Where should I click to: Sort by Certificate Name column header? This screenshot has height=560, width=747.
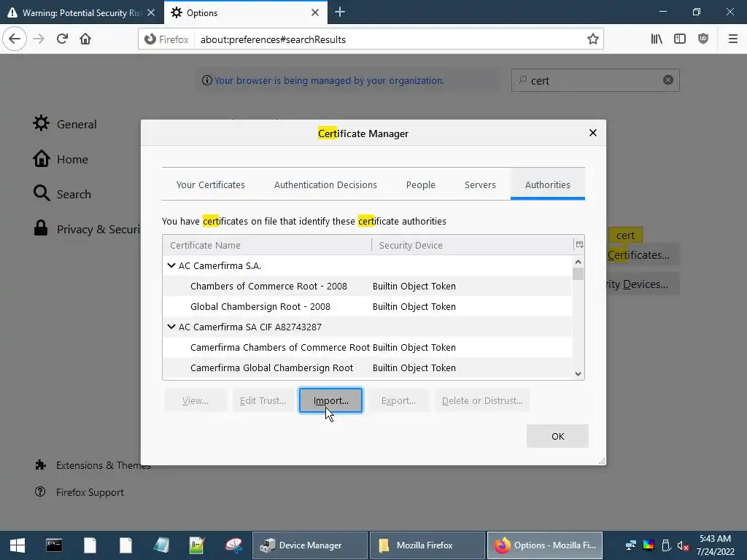[267, 245]
